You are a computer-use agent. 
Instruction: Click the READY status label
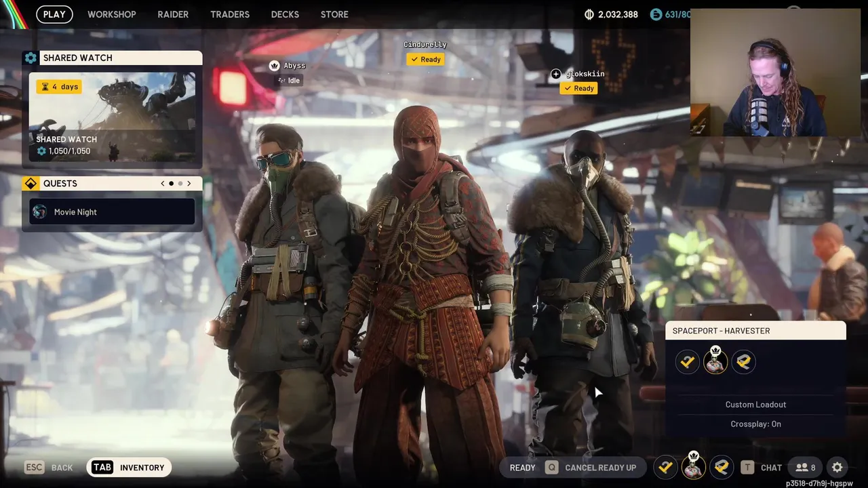(x=523, y=468)
